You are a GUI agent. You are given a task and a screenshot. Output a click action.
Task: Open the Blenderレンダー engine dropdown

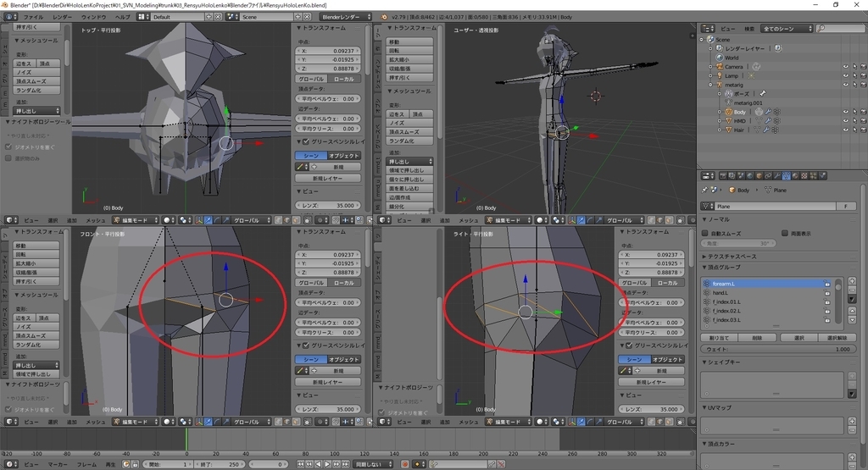pos(347,17)
